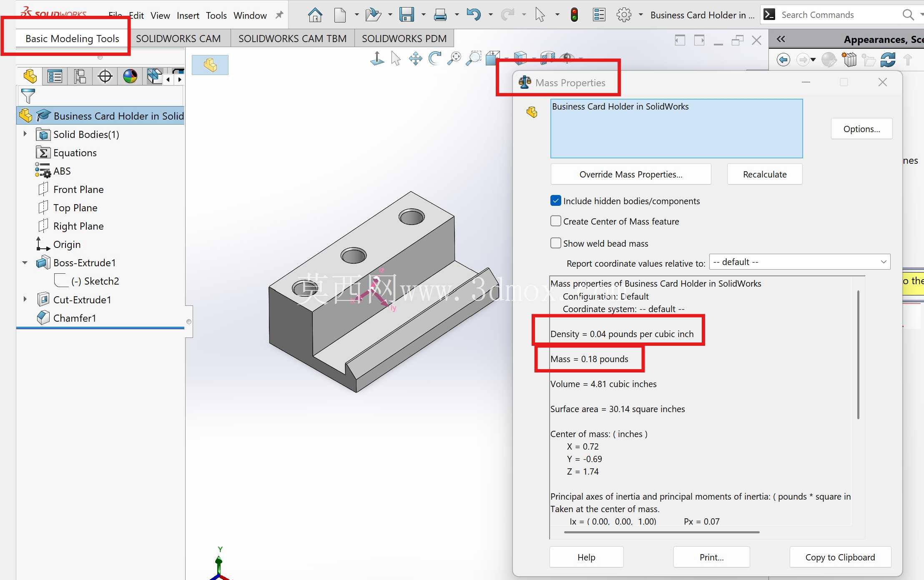Choose the Select cursor in top toolbar

540,15
